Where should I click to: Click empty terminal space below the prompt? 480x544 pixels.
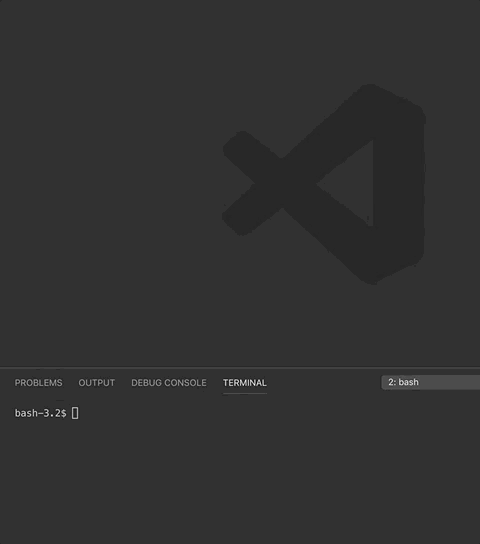(x=240, y=482)
